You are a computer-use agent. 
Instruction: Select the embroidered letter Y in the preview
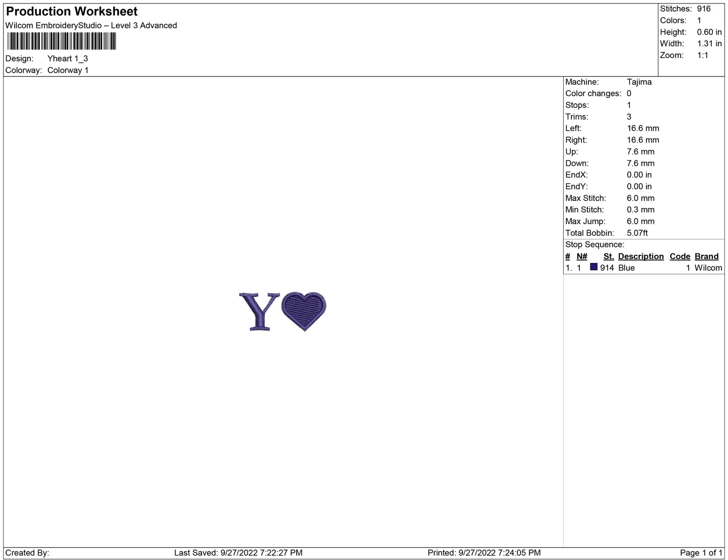coord(259,311)
